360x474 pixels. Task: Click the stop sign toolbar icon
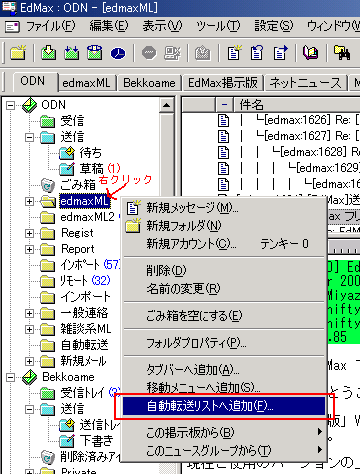coord(149,53)
